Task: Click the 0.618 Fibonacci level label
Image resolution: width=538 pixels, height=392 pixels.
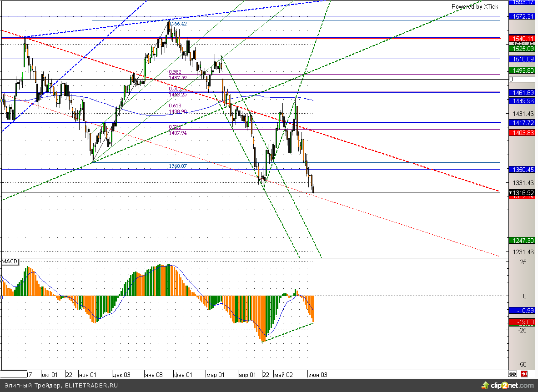Action: 175,106
